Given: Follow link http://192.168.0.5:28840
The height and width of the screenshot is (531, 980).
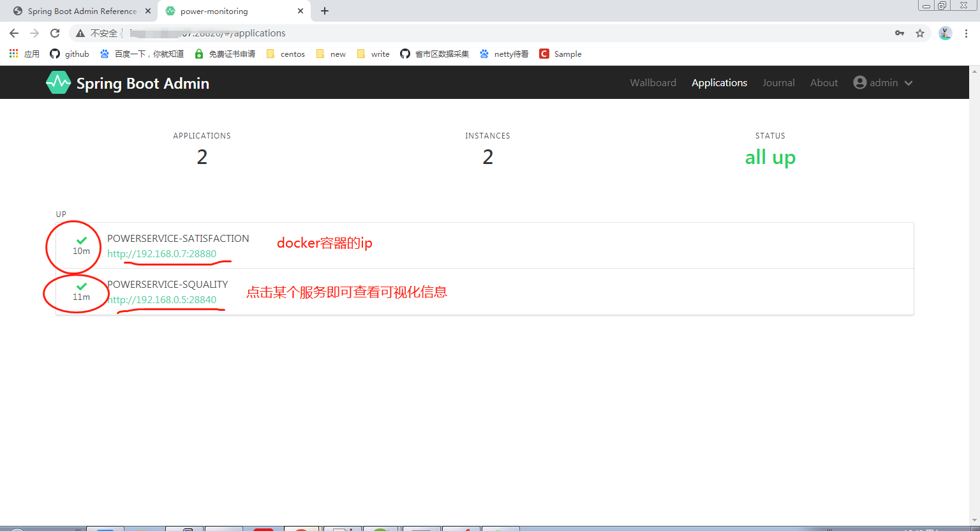Looking at the screenshot, I should (x=162, y=299).
